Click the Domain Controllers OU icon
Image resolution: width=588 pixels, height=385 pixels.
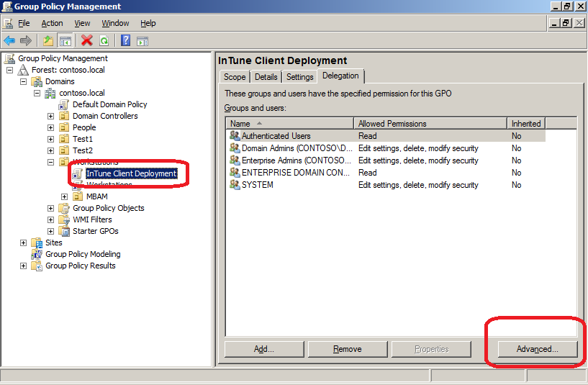64,116
